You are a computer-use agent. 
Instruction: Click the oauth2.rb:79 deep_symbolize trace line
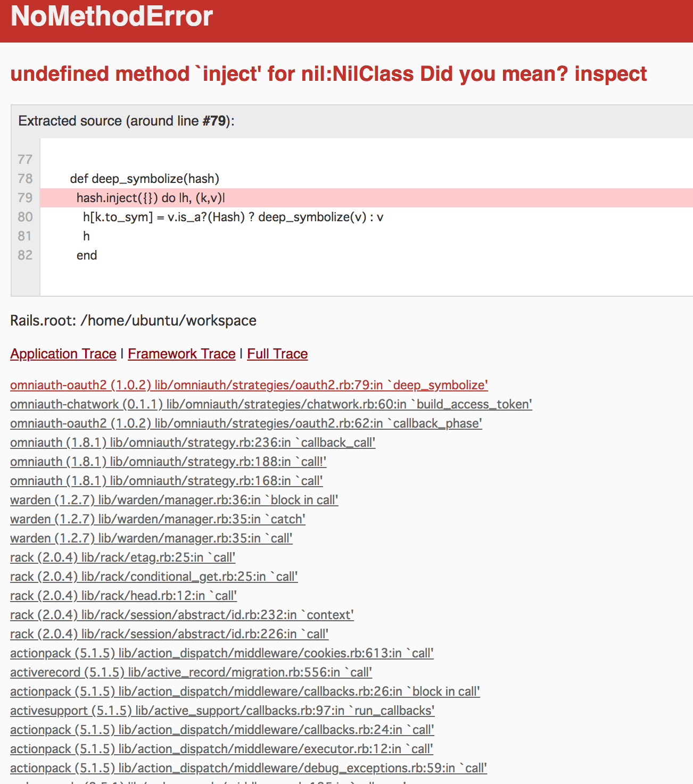[249, 385]
